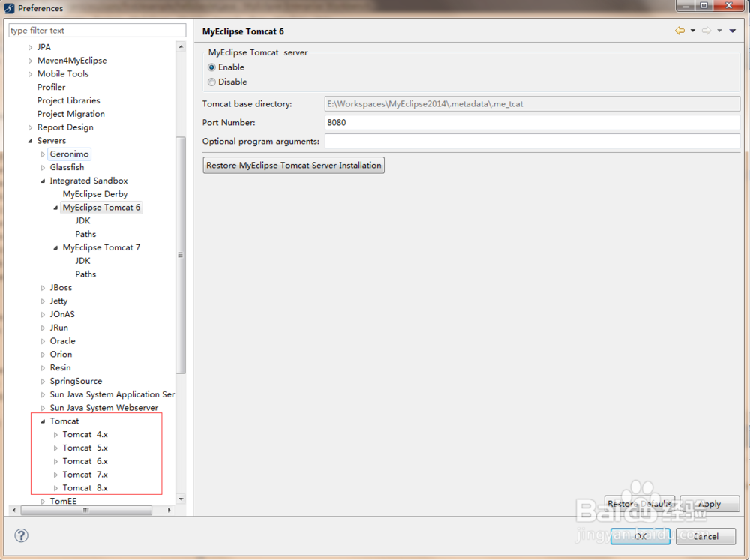750x560 pixels.
Task: Click the Port Number field
Action: click(532, 122)
